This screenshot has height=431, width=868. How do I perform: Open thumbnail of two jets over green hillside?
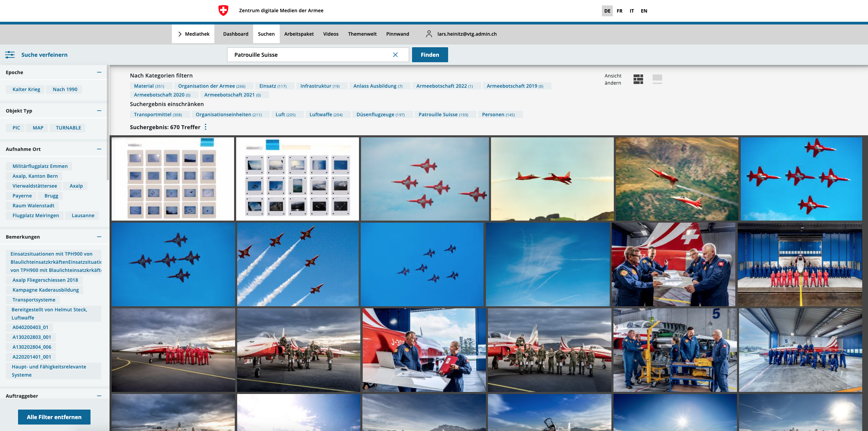[677, 179]
